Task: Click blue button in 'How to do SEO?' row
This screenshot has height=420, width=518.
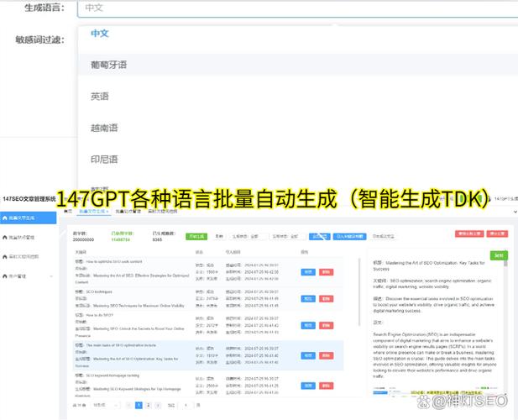Action: 308,326
